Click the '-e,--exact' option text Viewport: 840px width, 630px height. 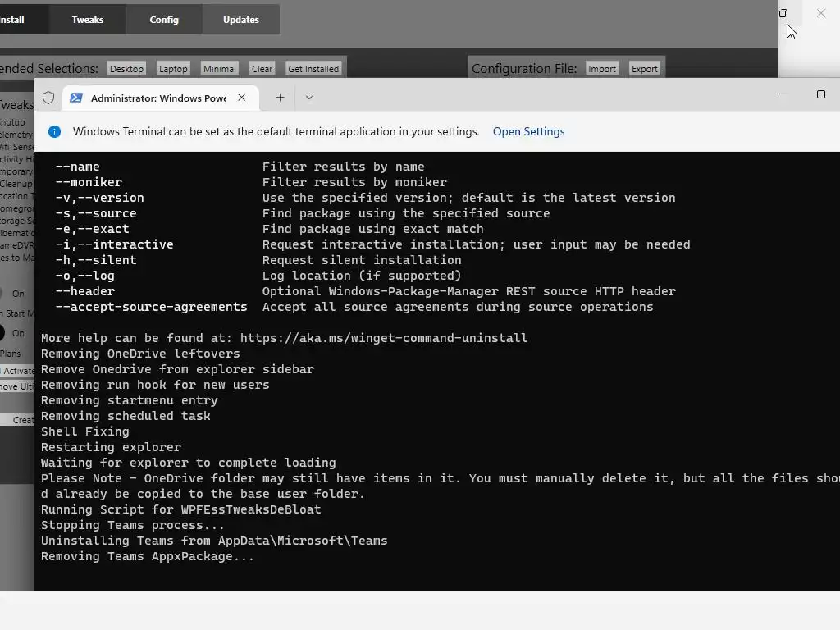coord(93,229)
